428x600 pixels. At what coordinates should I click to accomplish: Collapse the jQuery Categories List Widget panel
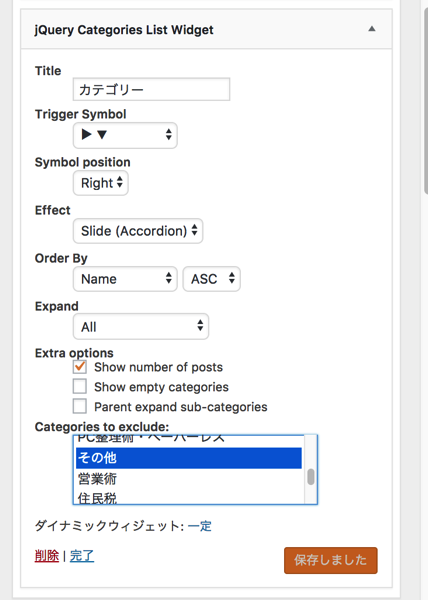click(371, 29)
